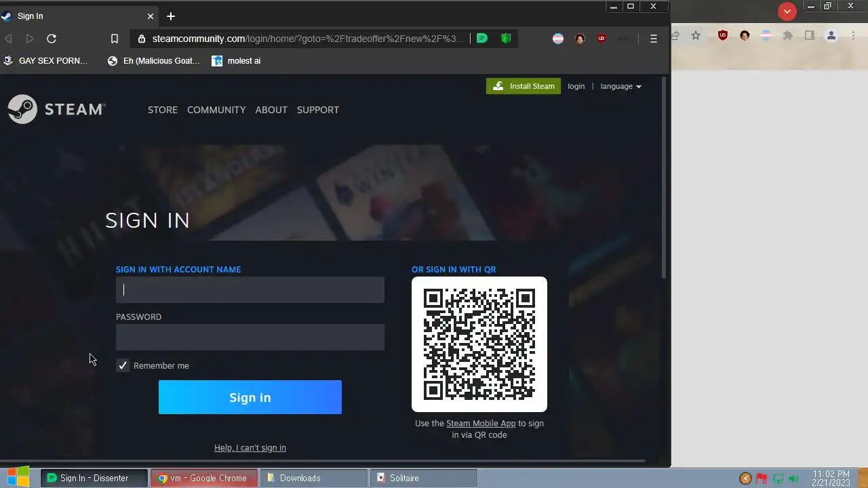Open the Extensions puzzle icon in Chrome
This screenshot has width=868, height=488.
(x=788, y=36)
